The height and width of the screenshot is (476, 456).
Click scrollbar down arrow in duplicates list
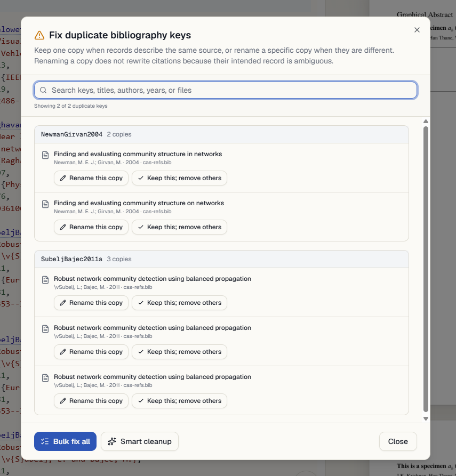[426, 418]
